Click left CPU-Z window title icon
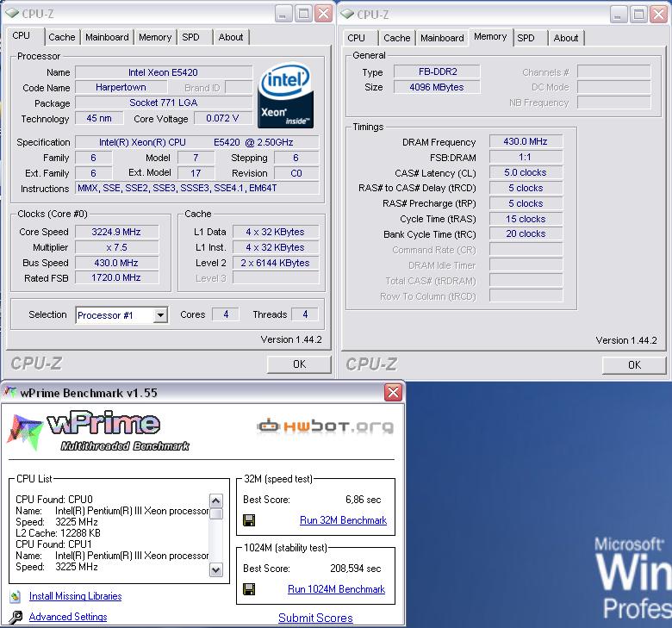 pos(12,14)
